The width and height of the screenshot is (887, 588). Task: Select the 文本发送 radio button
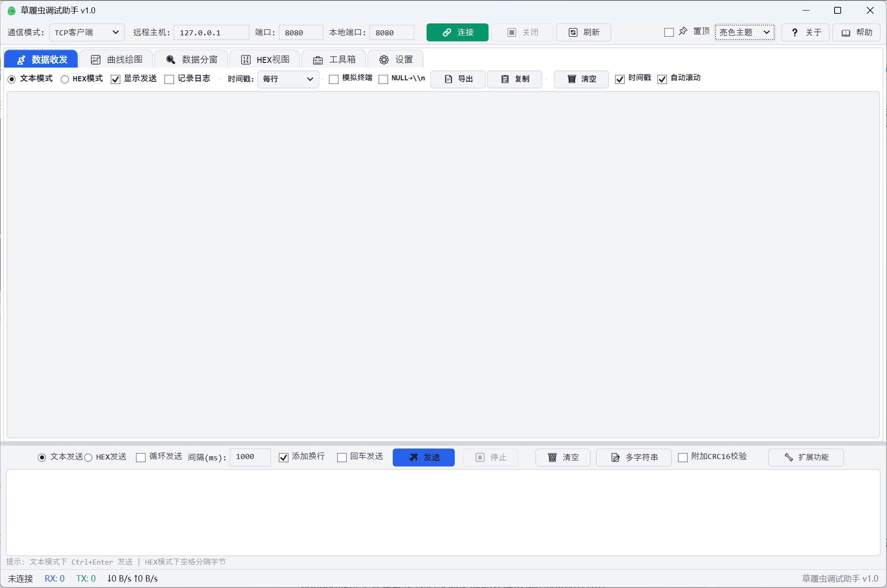42,458
